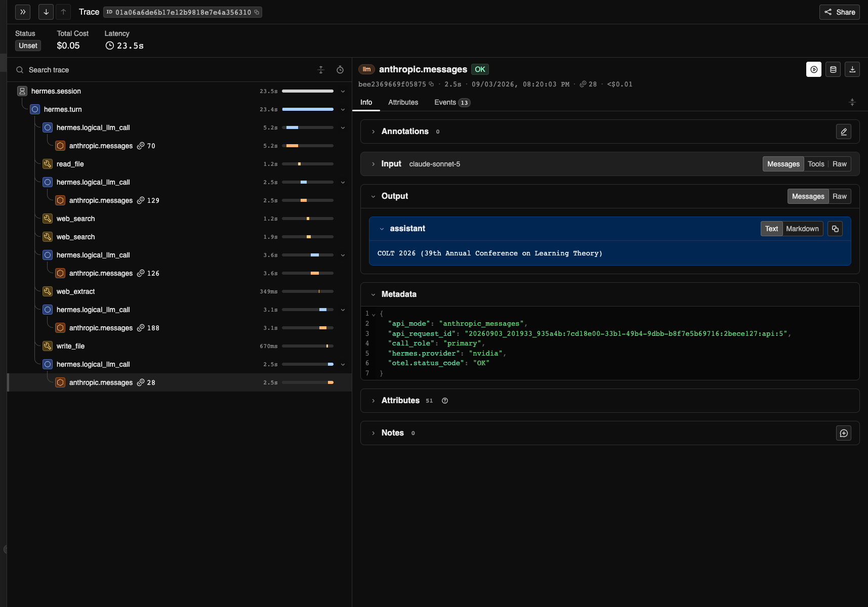The image size is (868, 607).
Task: Expand the Input section
Action: pos(373,164)
